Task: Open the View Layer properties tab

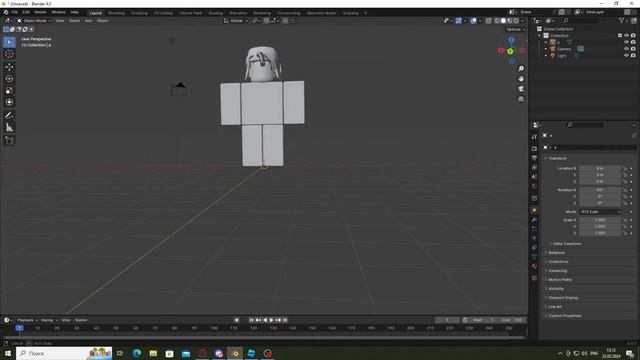Action: 534,167
